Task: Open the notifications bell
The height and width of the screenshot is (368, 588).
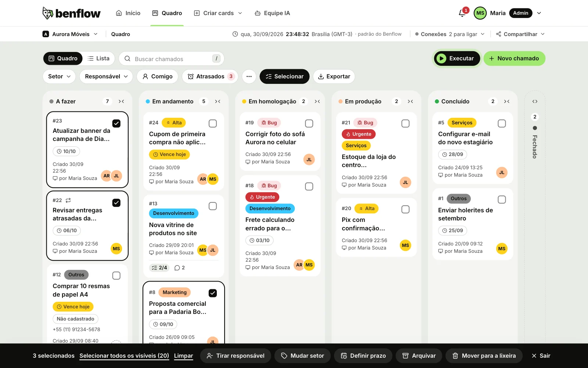Action: click(x=462, y=13)
